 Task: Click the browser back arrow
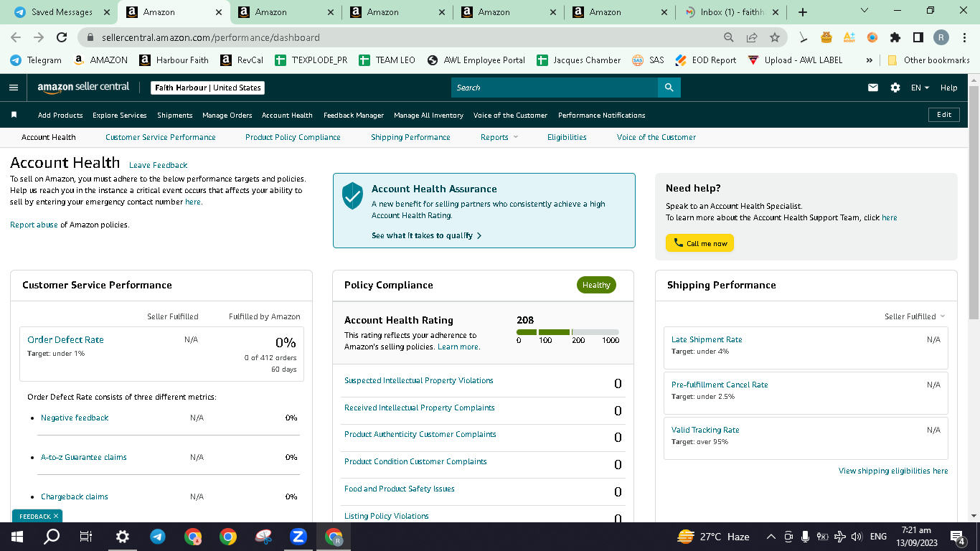coord(16,37)
